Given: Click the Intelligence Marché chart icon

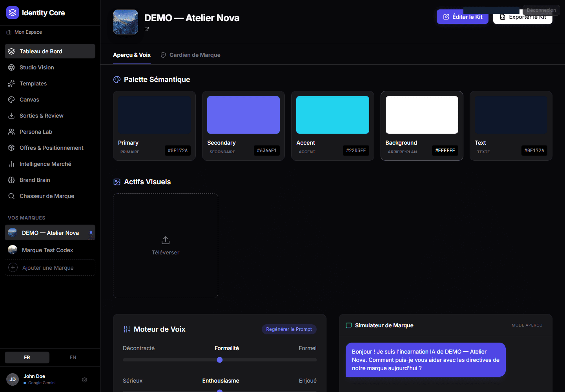Looking at the screenshot, I should point(11,164).
